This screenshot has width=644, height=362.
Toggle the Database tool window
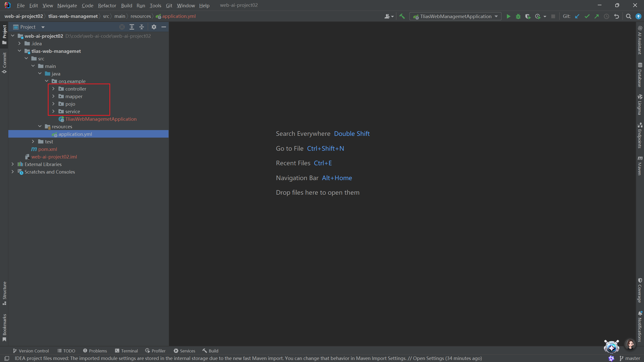point(640,75)
